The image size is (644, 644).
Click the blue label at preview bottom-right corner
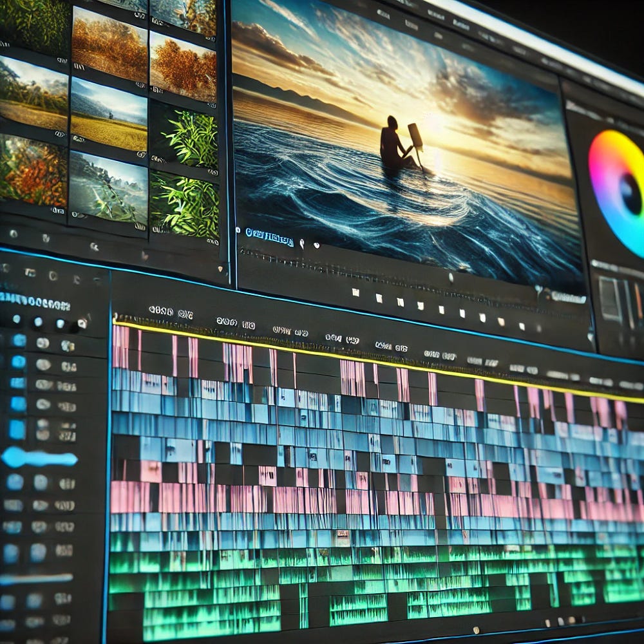click(568, 297)
